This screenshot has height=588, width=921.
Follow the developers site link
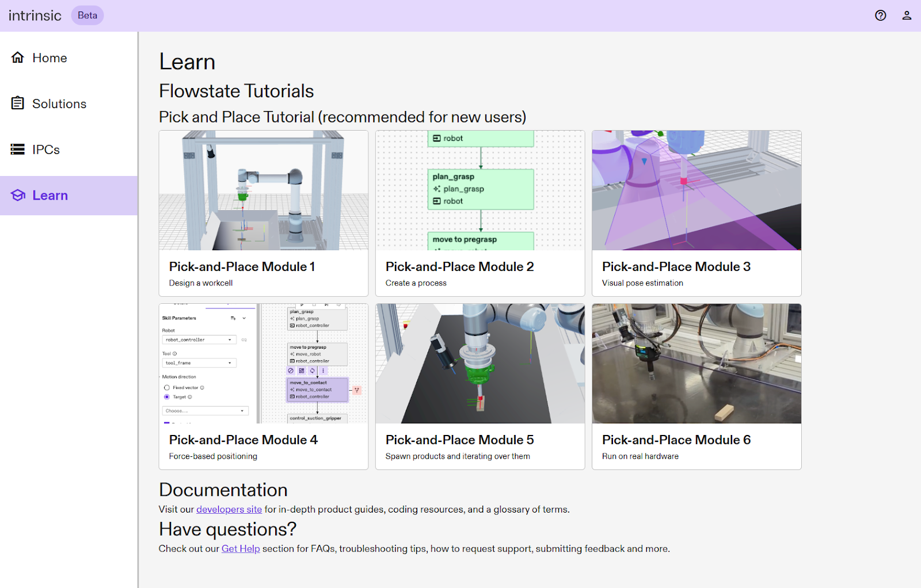(229, 509)
